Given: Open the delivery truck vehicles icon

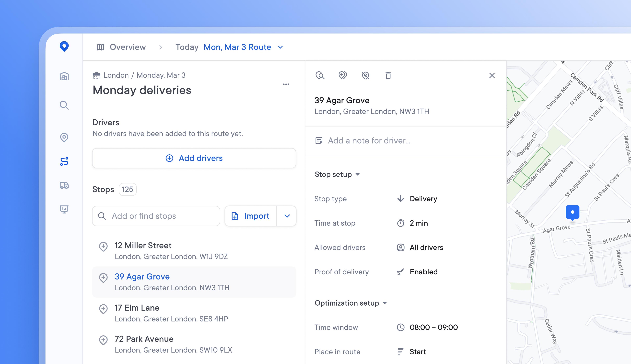Looking at the screenshot, I should pyautogui.click(x=64, y=185).
